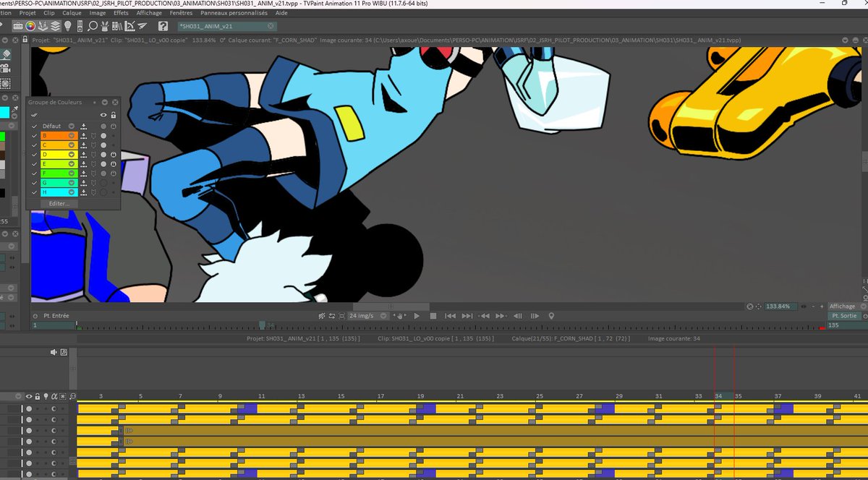This screenshot has width=868, height=480.
Task: Open the dropdown next to the Défaut group
Action: coord(71,126)
